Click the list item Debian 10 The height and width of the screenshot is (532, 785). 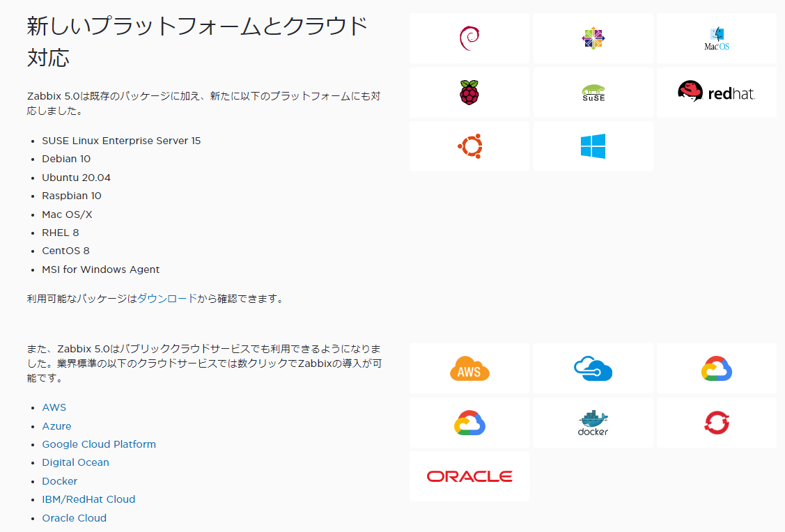[66, 159]
